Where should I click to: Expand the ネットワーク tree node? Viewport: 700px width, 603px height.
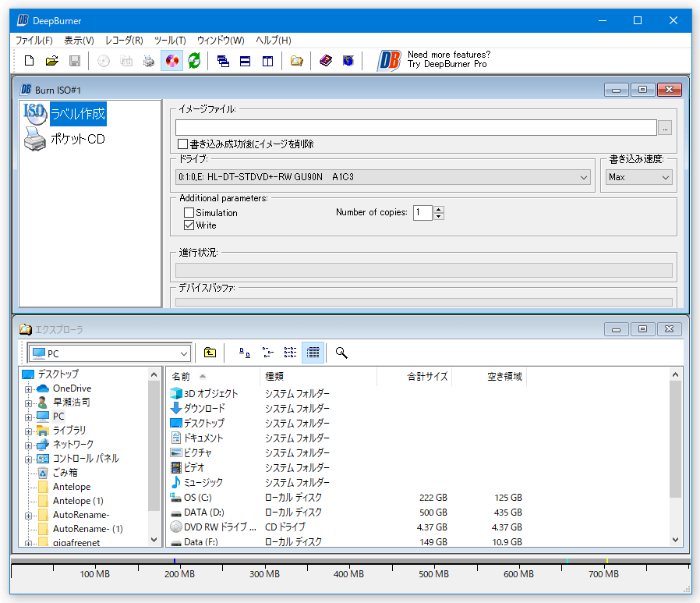click(x=28, y=445)
